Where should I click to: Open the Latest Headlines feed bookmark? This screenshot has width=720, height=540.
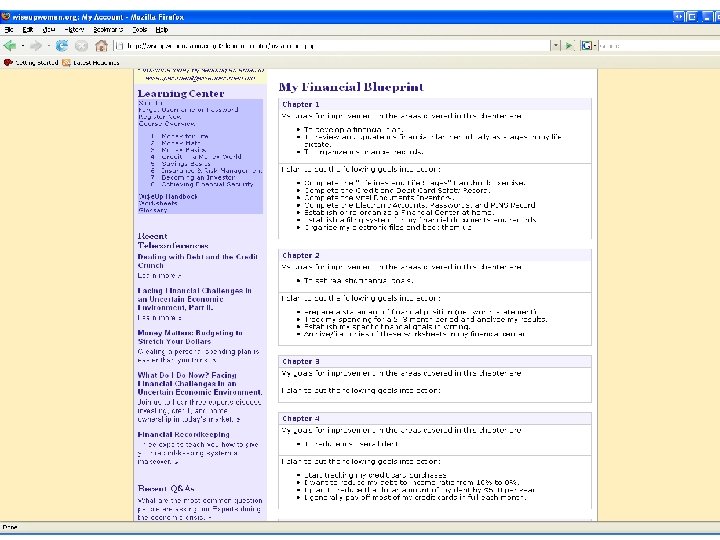click(x=90, y=62)
